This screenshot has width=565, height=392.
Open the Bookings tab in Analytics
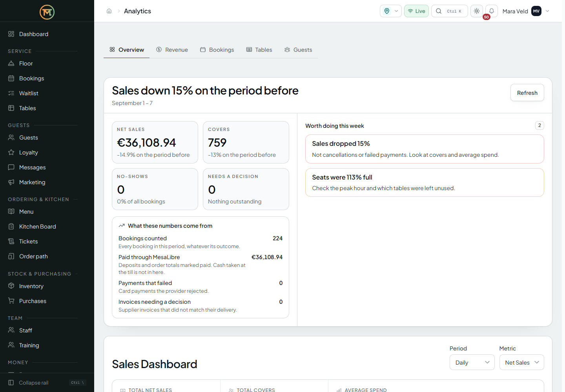pos(217,50)
